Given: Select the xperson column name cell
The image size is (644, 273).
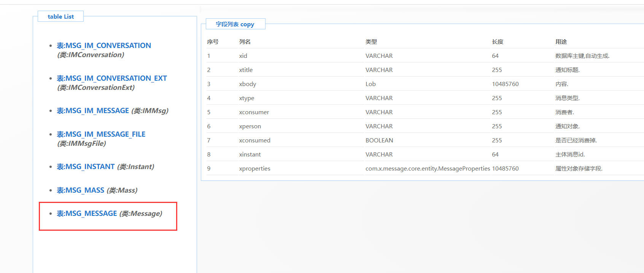Looking at the screenshot, I should click(x=250, y=126).
